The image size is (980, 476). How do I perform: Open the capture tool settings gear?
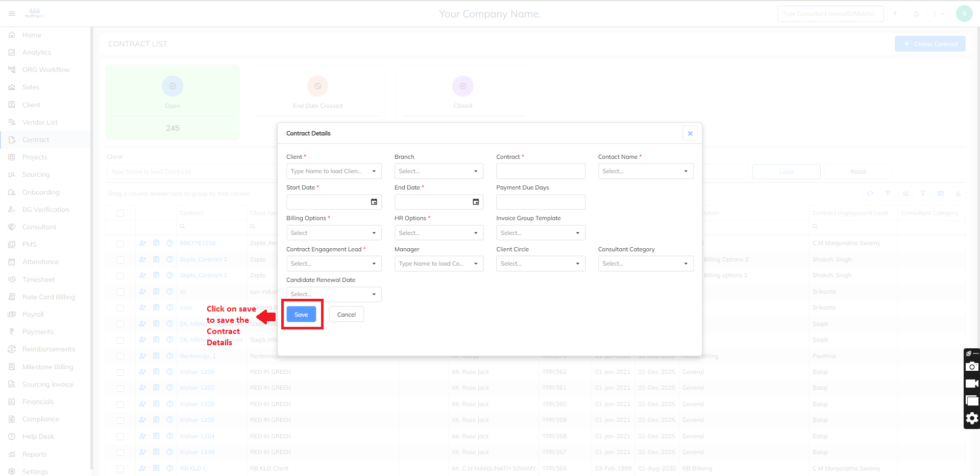tap(972, 418)
